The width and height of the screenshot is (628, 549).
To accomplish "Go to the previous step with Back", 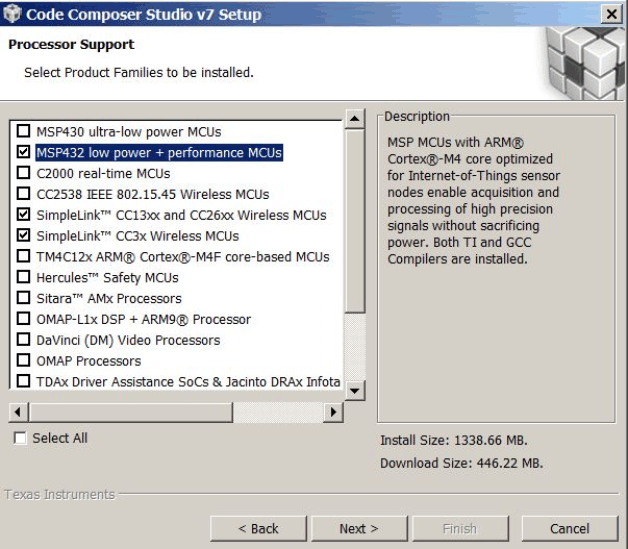I will click(x=258, y=529).
